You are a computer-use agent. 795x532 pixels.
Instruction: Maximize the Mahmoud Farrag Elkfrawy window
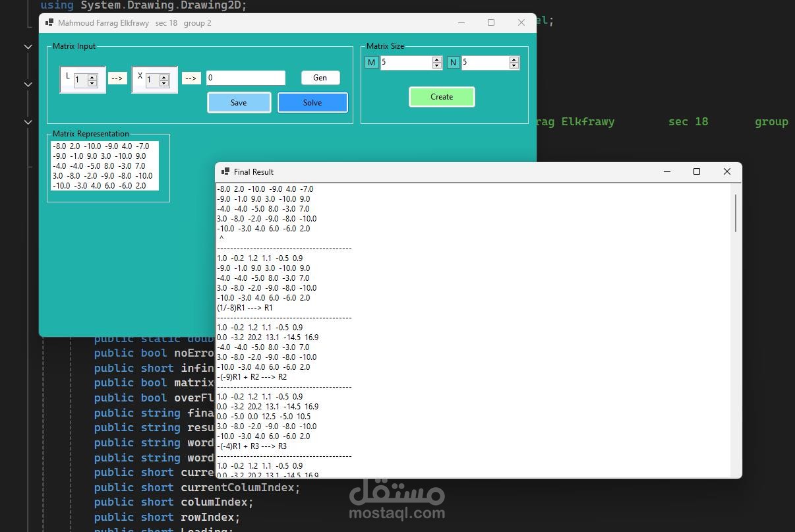coord(491,22)
